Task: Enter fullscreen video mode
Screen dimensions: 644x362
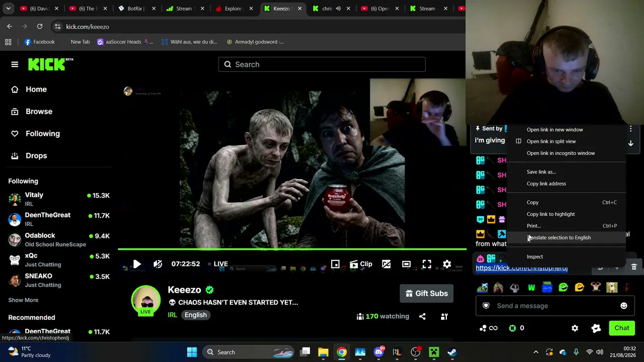Action: 427,264
